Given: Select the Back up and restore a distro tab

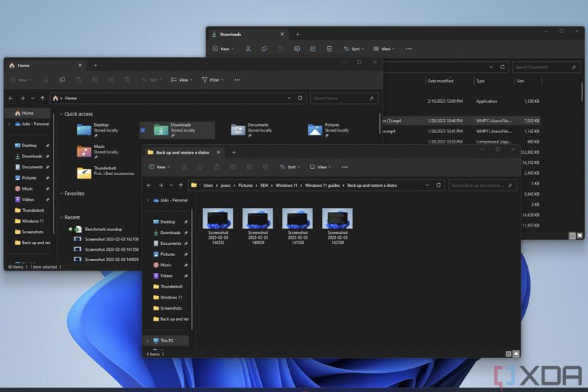Looking at the screenshot, I should pos(182,153).
